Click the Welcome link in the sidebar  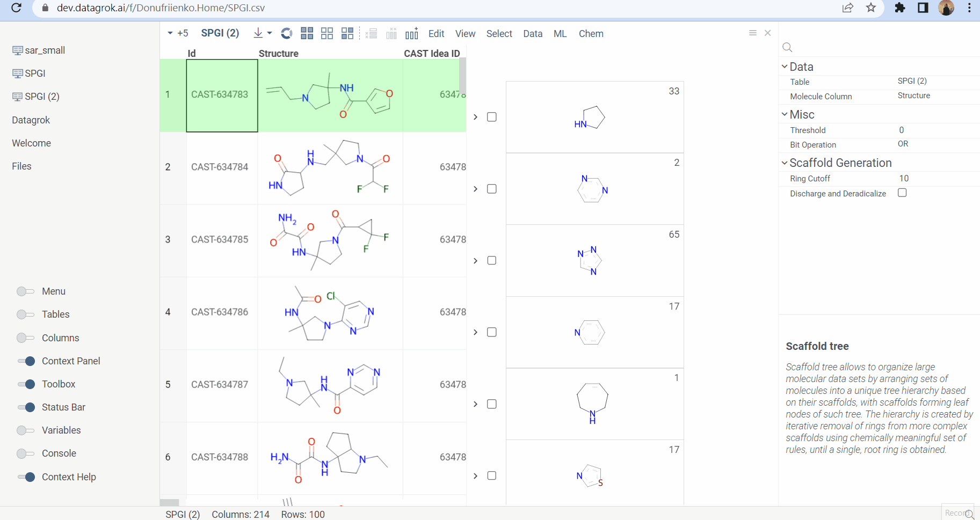31,143
